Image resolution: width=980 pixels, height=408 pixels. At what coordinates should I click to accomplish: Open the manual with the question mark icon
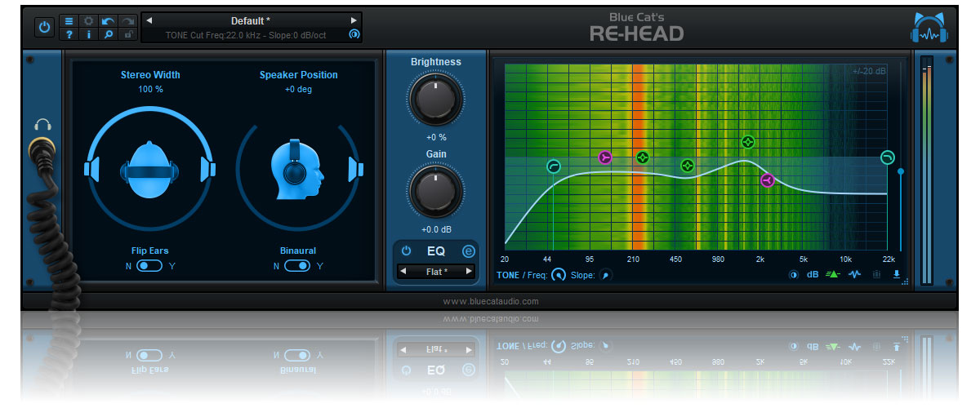click(69, 34)
